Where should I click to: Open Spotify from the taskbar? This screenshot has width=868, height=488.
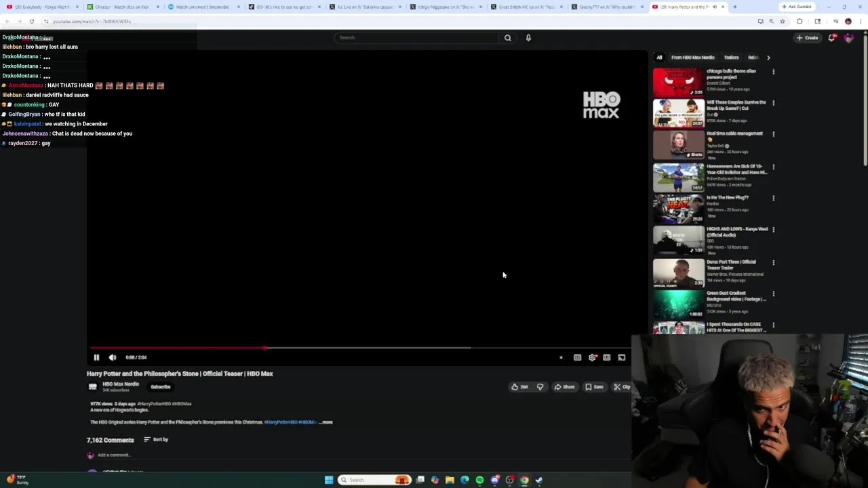[x=479, y=480]
